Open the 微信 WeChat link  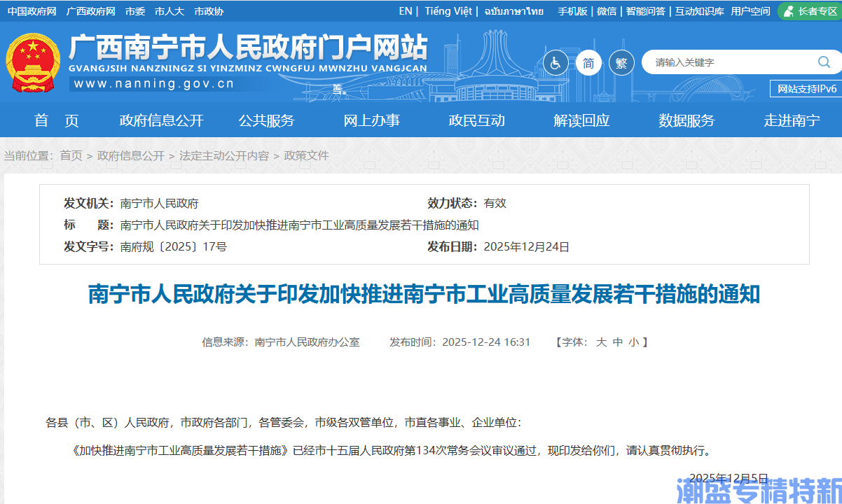[607, 10]
